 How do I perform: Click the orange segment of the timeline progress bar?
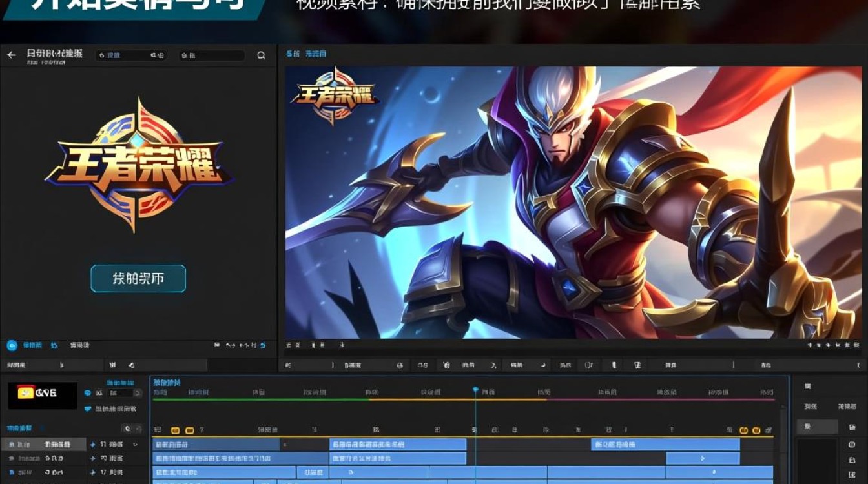(x=458, y=399)
